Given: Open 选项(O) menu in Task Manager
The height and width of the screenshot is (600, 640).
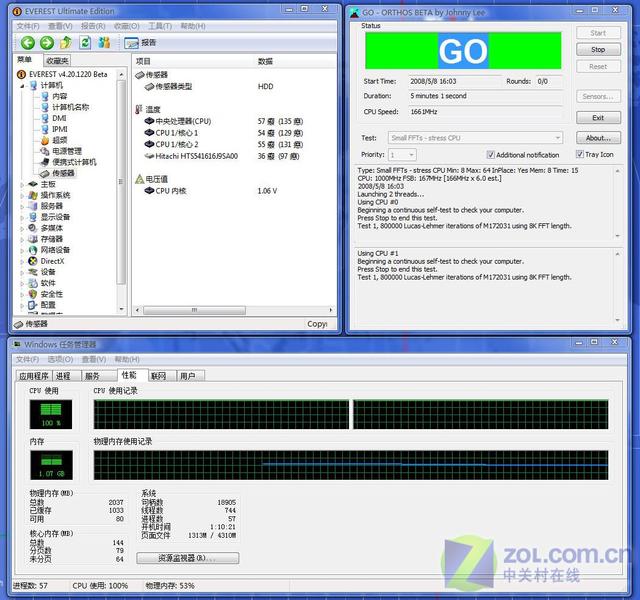Looking at the screenshot, I should click(60, 359).
